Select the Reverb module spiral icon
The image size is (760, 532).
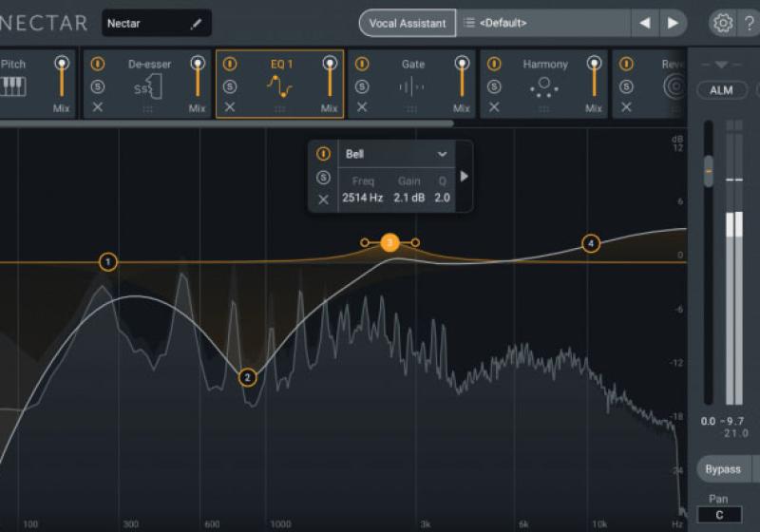coord(674,86)
